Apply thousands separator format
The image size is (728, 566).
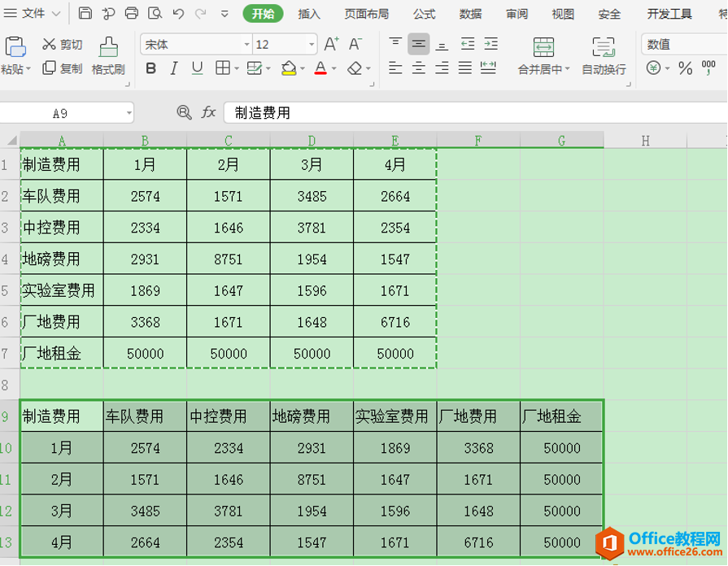709,68
